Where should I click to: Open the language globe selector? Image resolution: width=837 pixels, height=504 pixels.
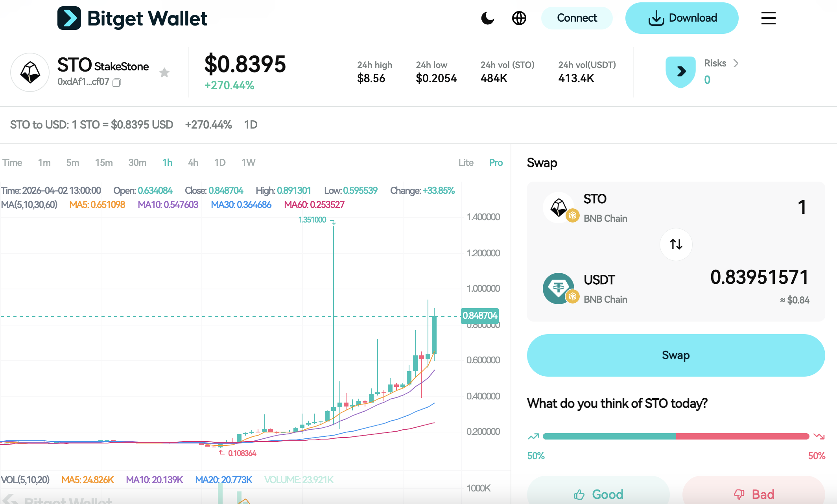pos(519,18)
